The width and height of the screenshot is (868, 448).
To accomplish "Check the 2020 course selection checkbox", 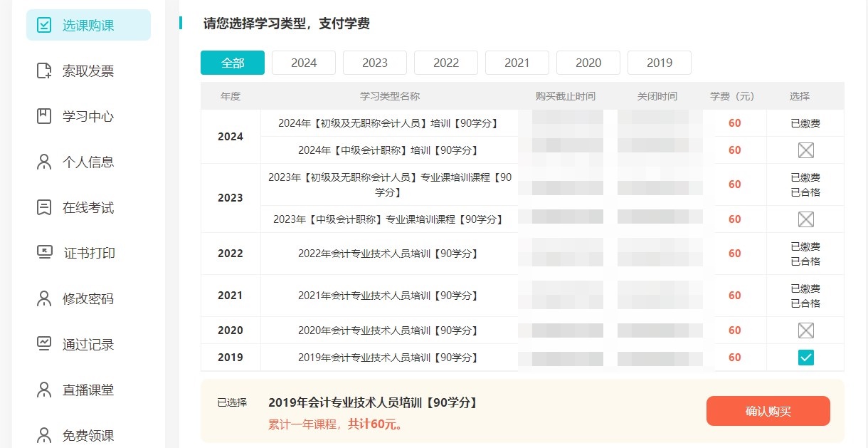I will click(x=805, y=330).
